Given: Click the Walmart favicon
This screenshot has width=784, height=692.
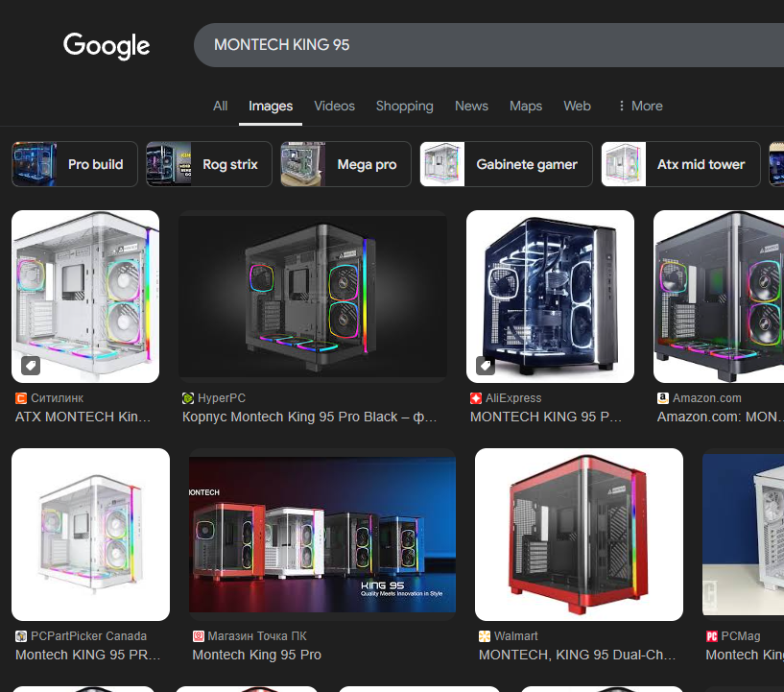Looking at the screenshot, I should [485, 636].
